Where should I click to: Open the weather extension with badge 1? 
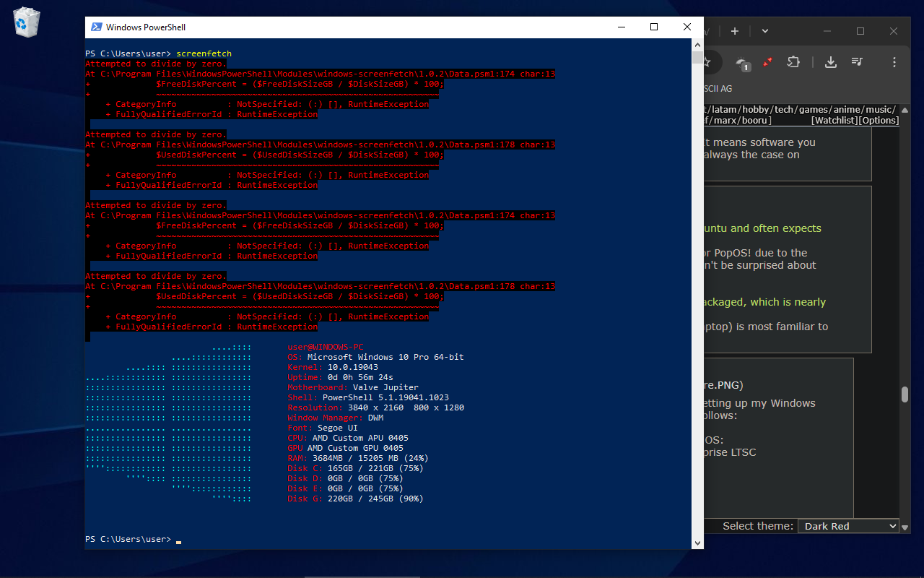click(742, 63)
